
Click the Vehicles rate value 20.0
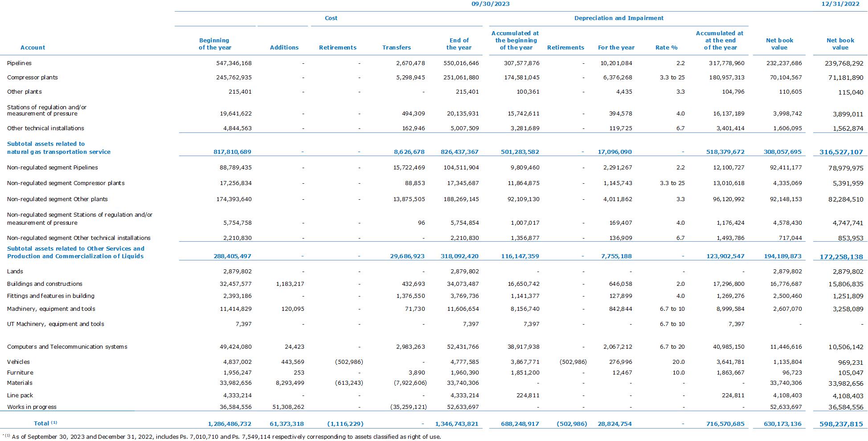pyautogui.click(x=679, y=362)
